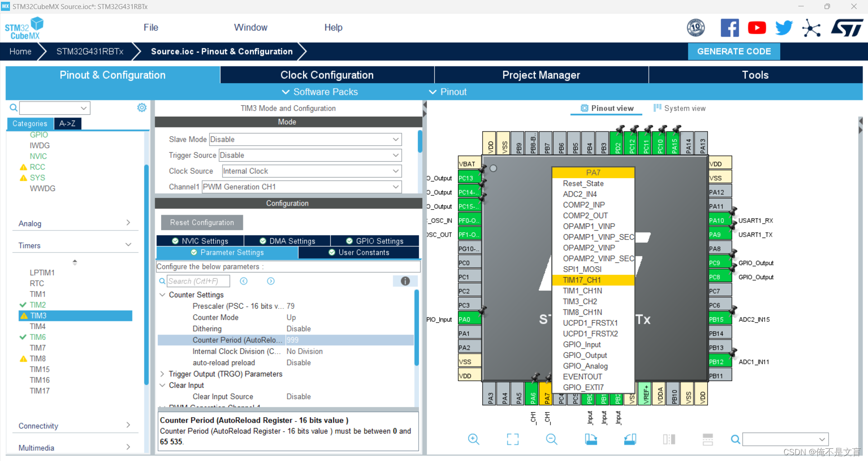The image size is (868, 461).
Task: Expand Trigger Output (TRGO) Parameters
Action: coord(162,374)
